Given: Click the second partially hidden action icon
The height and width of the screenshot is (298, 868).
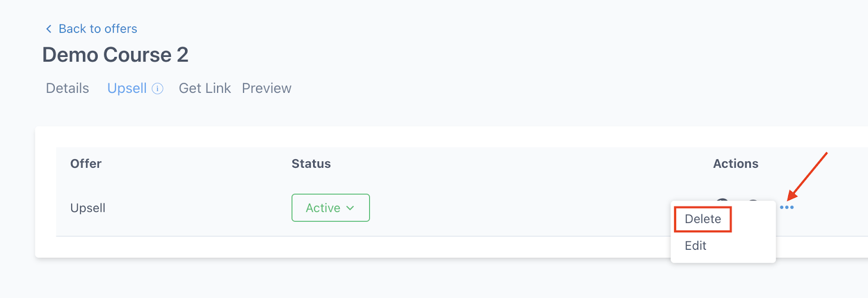Looking at the screenshot, I should 753,200.
